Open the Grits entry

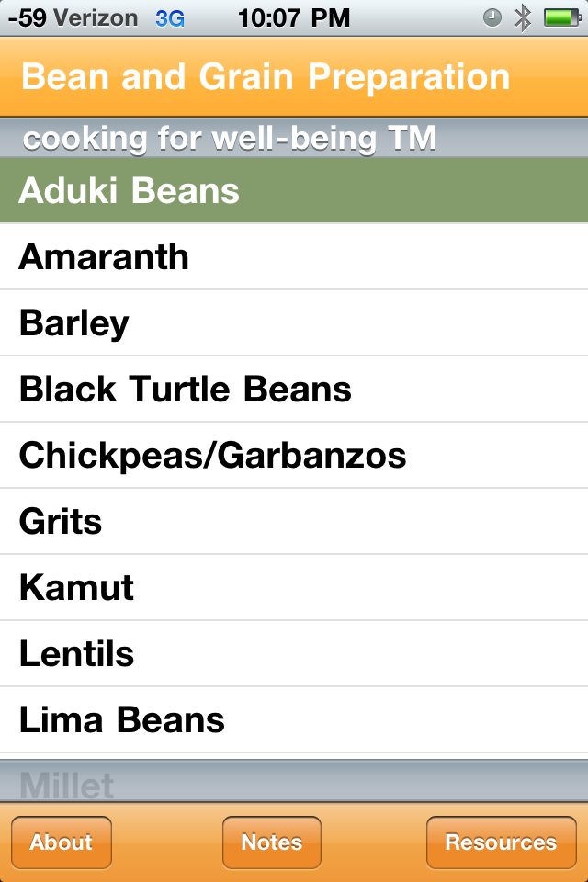point(294,522)
